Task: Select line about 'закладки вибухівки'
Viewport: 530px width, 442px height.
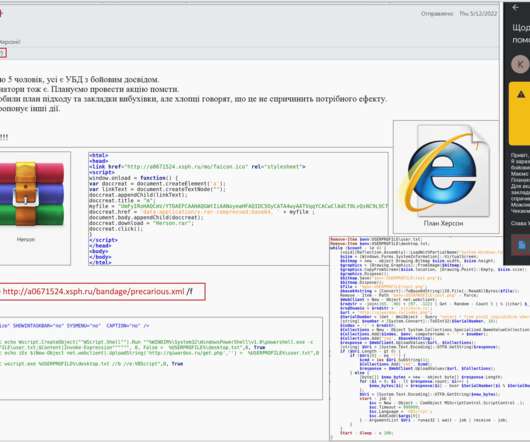Action: click(193, 99)
